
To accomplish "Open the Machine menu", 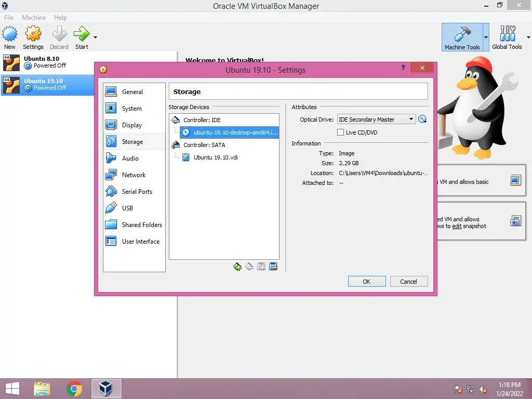I will (34, 17).
